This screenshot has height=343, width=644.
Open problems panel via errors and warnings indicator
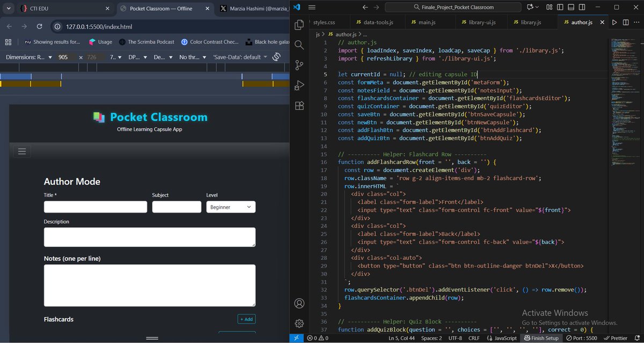[x=319, y=338]
